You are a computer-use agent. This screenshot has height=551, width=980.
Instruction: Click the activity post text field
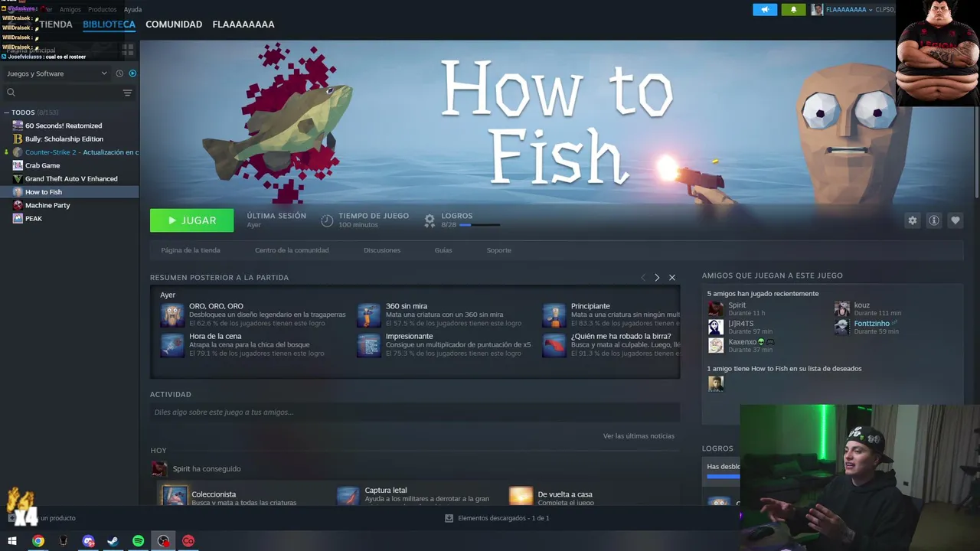[414, 412]
